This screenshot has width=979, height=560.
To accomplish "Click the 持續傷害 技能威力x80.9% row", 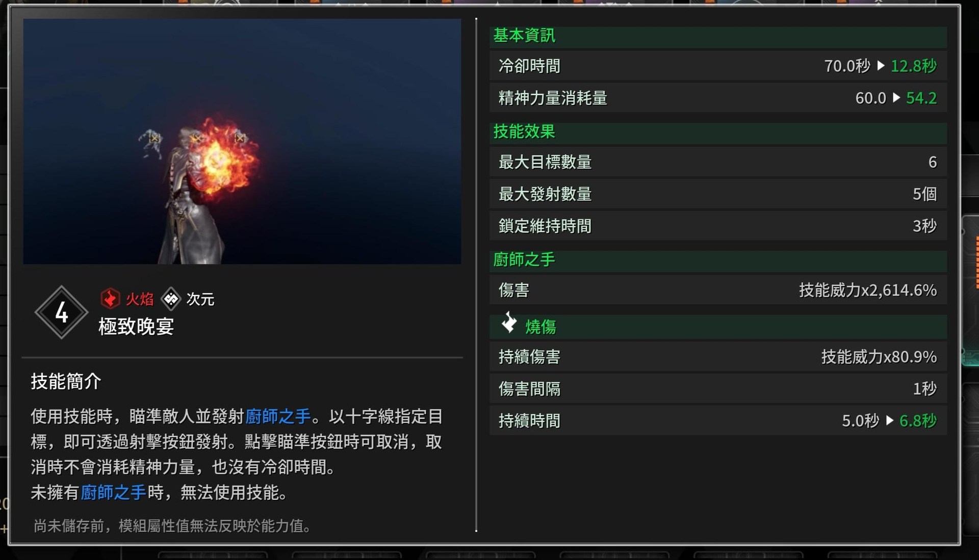I will tap(718, 357).
